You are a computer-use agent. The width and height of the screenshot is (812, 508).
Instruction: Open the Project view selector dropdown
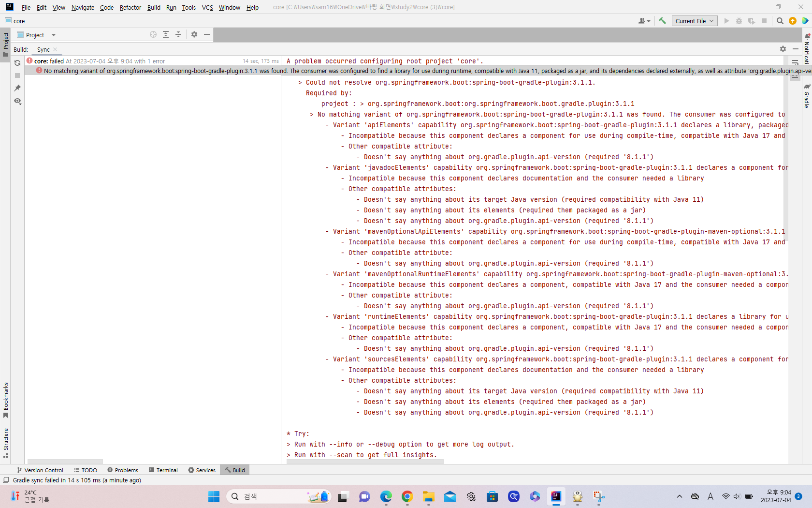pos(37,35)
